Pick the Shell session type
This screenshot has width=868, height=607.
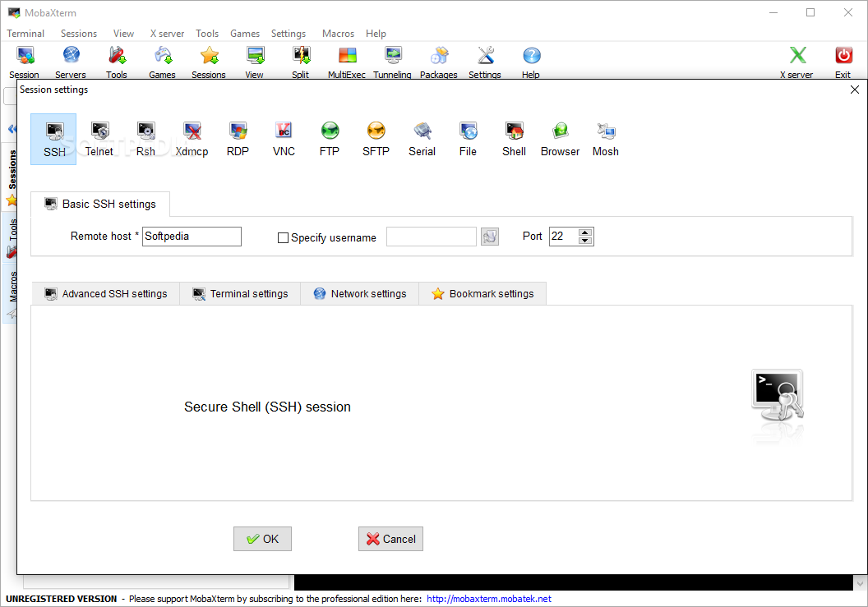514,140
